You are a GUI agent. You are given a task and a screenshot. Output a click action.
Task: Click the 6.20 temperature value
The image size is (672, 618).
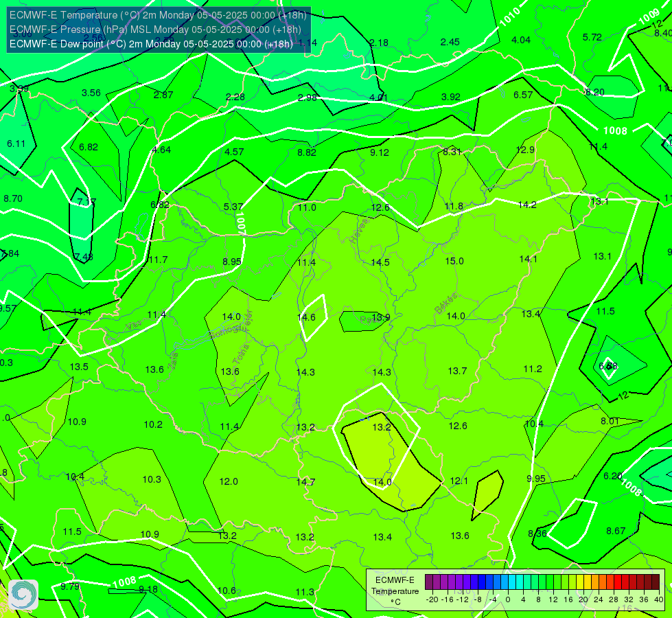pos(613,476)
